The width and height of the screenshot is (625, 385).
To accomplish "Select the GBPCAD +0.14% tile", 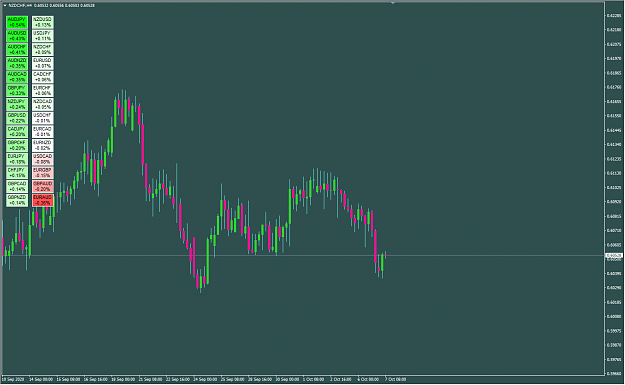I will coord(17,187).
